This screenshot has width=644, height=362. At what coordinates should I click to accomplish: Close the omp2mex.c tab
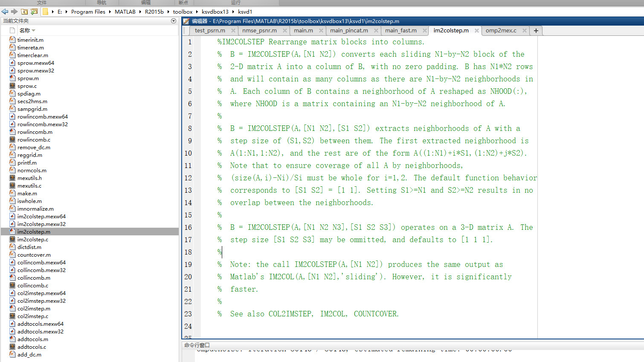click(525, 30)
